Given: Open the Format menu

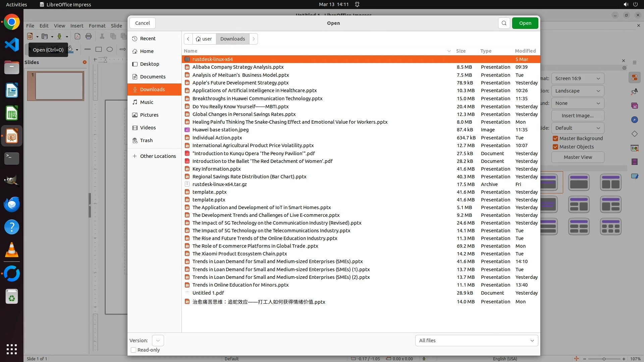Looking at the screenshot, I should [x=97, y=26].
